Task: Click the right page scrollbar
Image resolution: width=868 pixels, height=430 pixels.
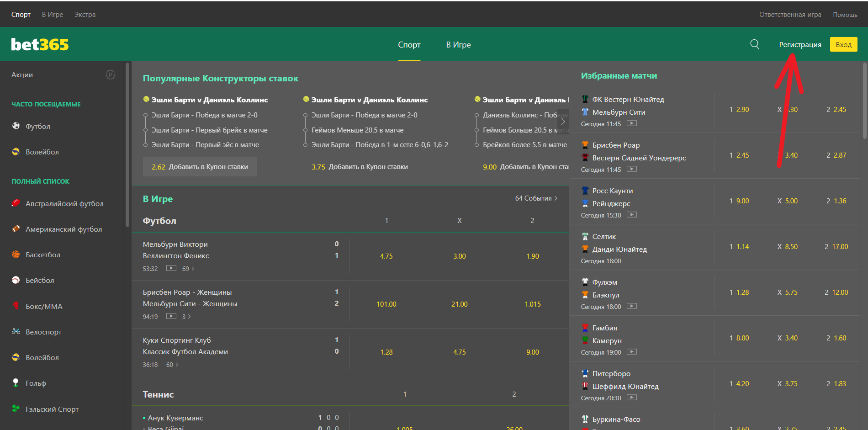Action: point(864,101)
